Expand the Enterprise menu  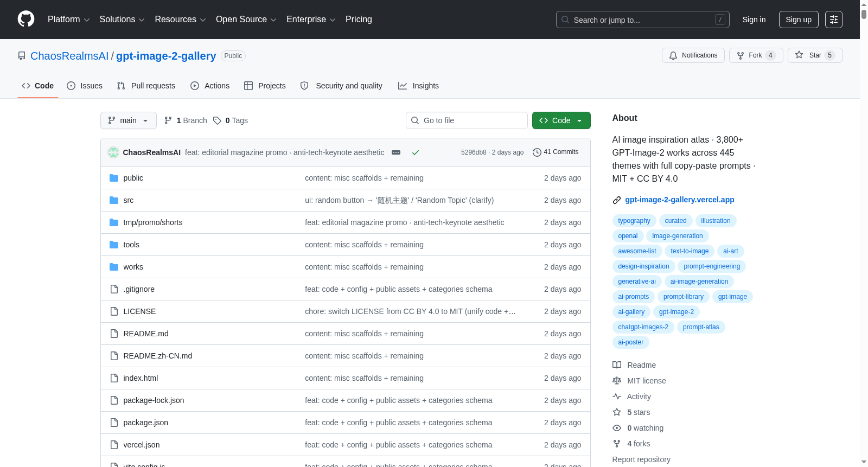311,19
